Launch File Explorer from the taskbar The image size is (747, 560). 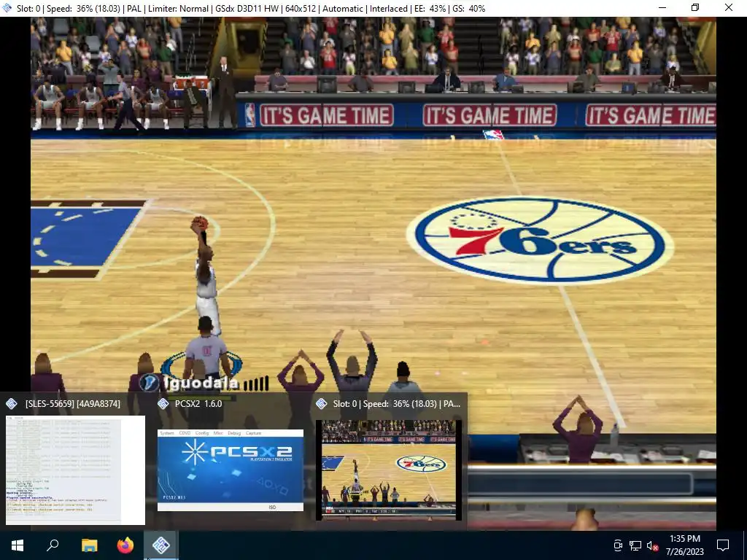coord(89,545)
